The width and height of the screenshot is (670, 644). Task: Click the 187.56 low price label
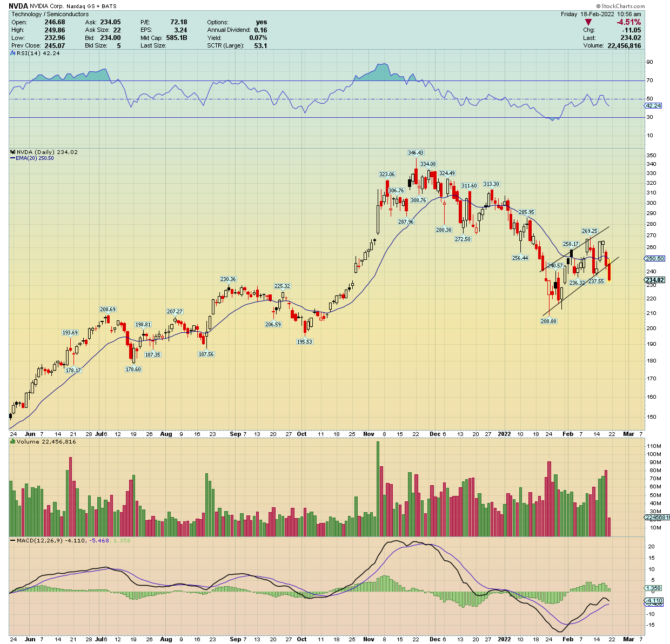click(206, 354)
